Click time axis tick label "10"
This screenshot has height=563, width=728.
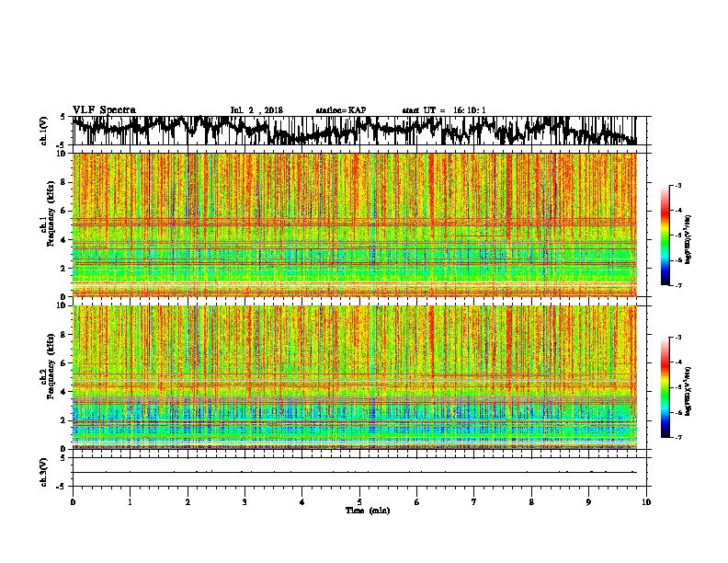pyautogui.click(x=646, y=502)
